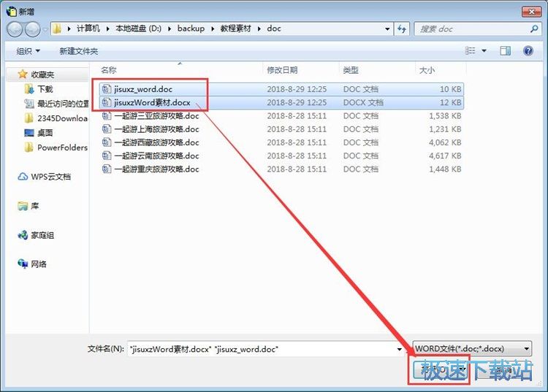The image size is (548, 392).
Task: Sort by the 修改日期 column header
Action: (282, 70)
